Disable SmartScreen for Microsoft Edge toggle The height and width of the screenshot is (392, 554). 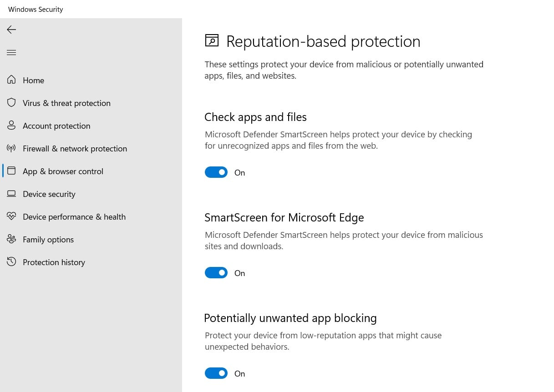pyautogui.click(x=216, y=273)
